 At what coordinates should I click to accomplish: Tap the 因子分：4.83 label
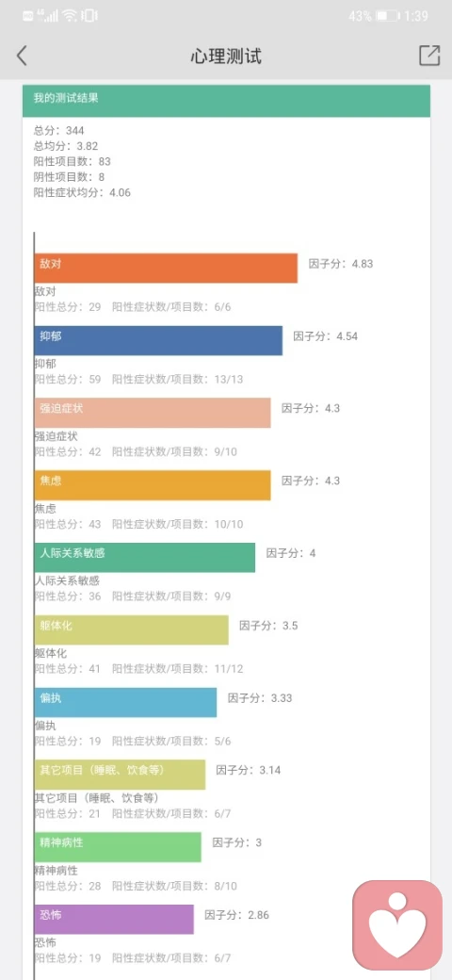(341, 264)
